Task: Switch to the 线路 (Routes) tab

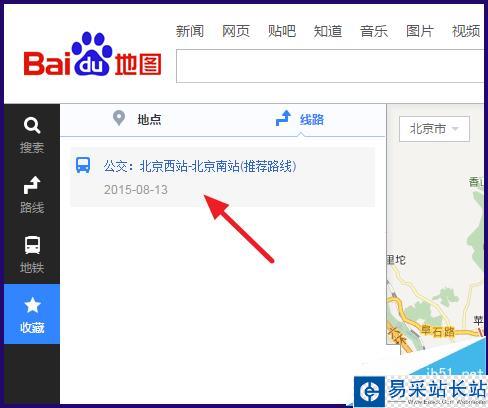Action: point(312,119)
